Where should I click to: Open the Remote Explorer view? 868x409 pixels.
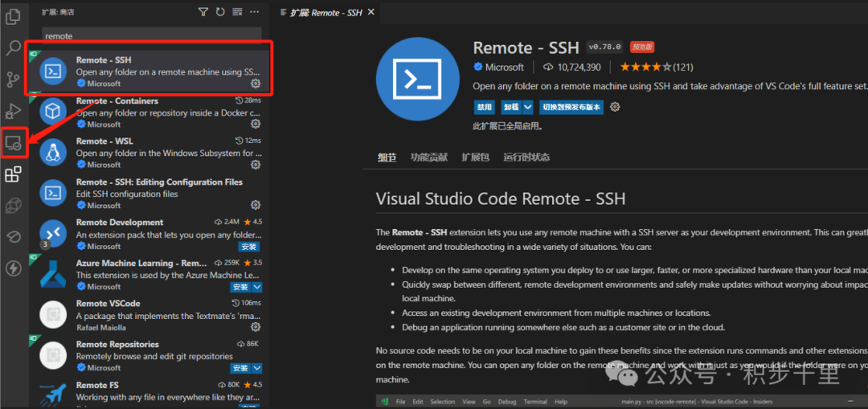coord(13,143)
